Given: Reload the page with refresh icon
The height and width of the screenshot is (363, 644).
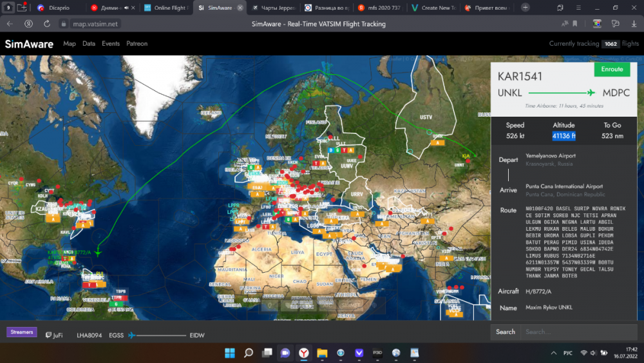Looking at the screenshot, I should (x=47, y=24).
